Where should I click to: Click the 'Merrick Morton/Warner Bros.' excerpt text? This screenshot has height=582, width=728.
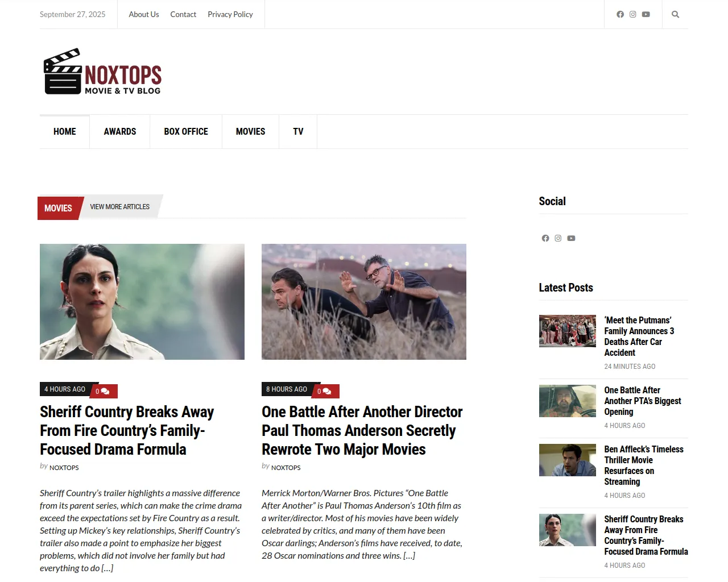362,525
